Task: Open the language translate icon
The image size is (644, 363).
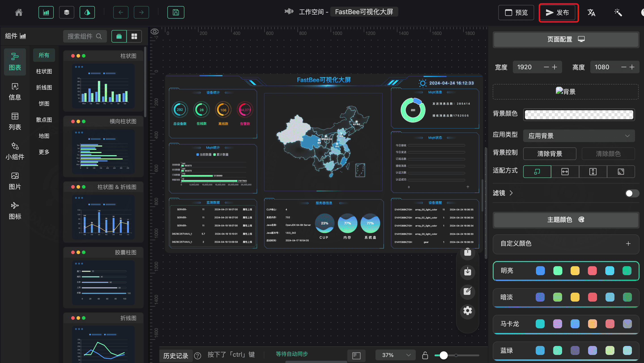Action: click(591, 13)
